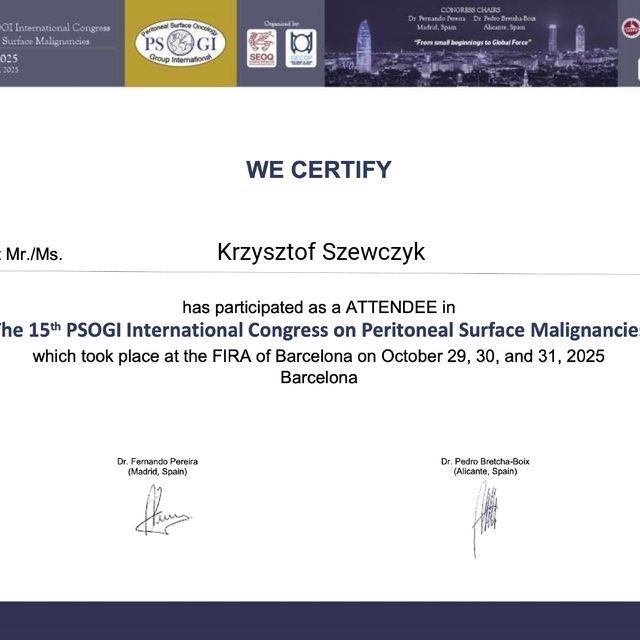Click Dr. Pedro Bretcha-Boix's handwritten signature
Viewport: 640px width, 640px height.
pyautogui.click(x=485, y=519)
